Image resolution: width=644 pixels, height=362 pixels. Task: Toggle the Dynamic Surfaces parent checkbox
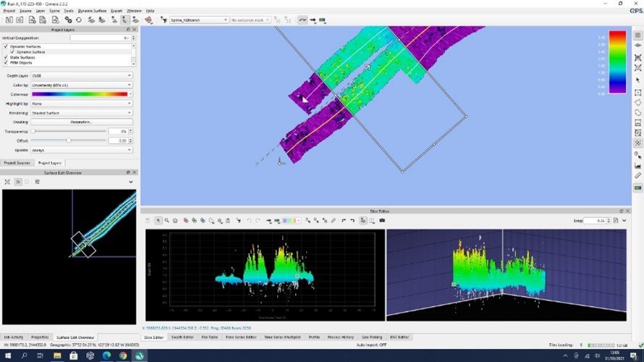click(x=7, y=46)
